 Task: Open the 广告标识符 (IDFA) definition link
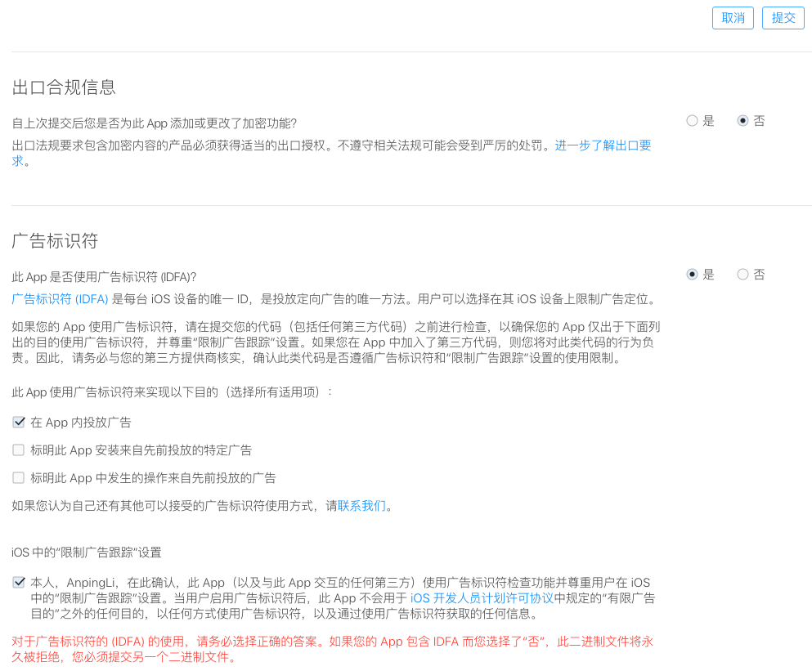click(61, 297)
